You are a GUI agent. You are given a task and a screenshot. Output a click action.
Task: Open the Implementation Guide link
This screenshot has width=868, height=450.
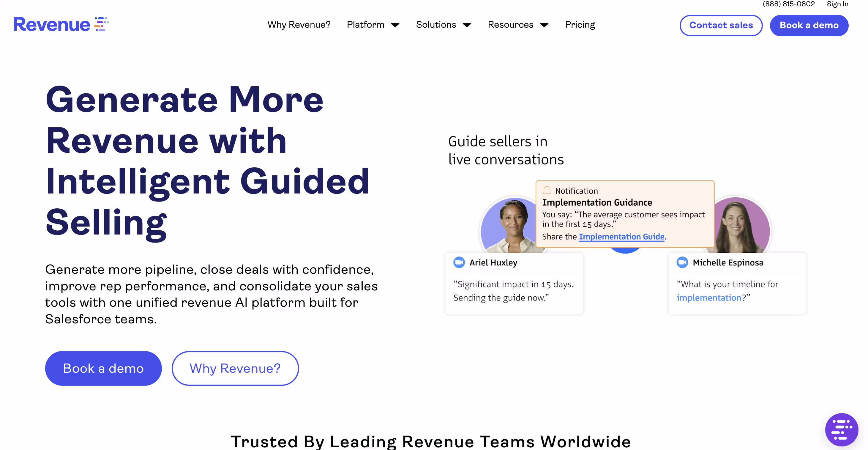click(622, 237)
